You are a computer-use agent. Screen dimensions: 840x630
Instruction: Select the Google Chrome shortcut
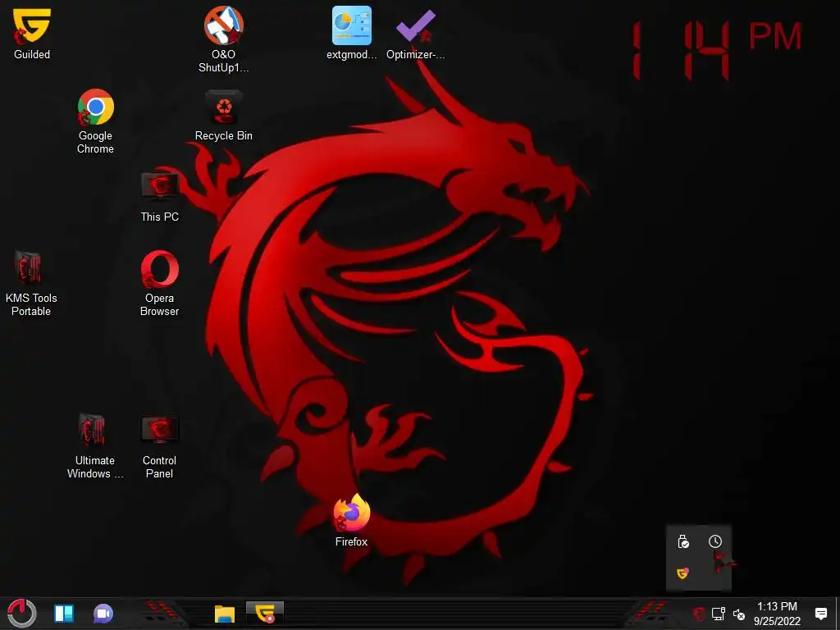point(95,121)
